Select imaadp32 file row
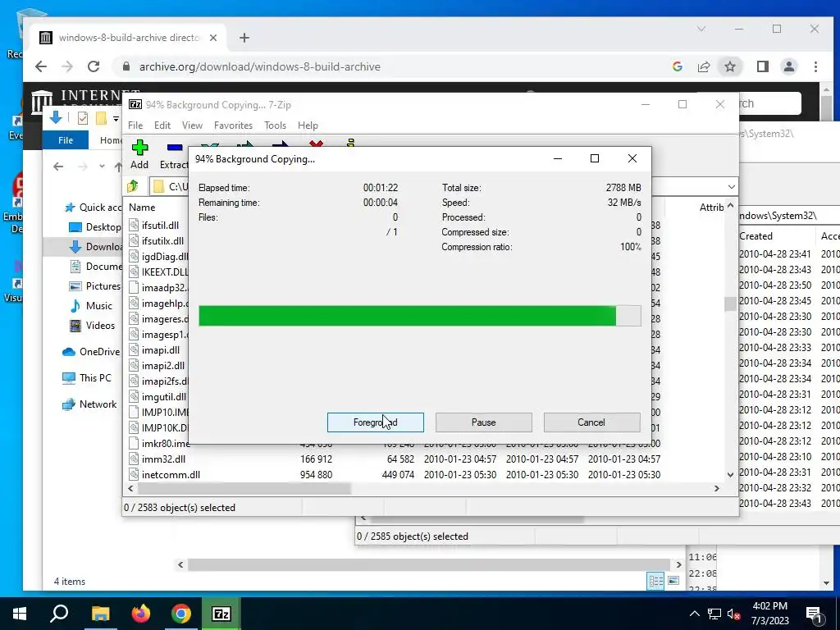The width and height of the screenshot is (840, 630). coord(158,288)
